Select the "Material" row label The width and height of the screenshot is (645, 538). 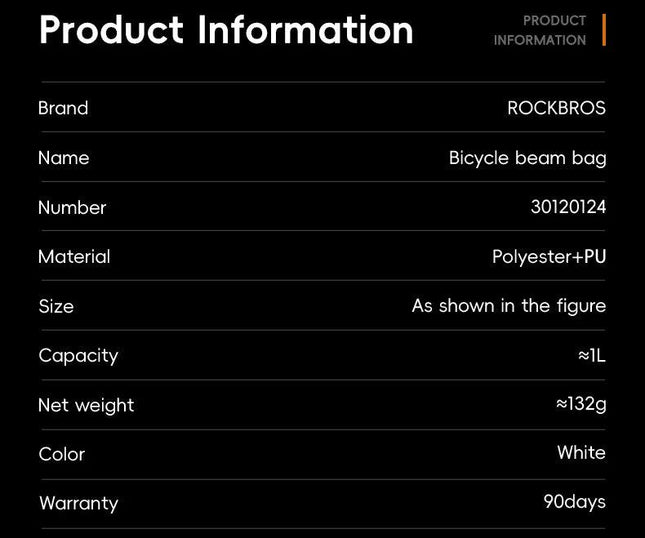(74, 257)
